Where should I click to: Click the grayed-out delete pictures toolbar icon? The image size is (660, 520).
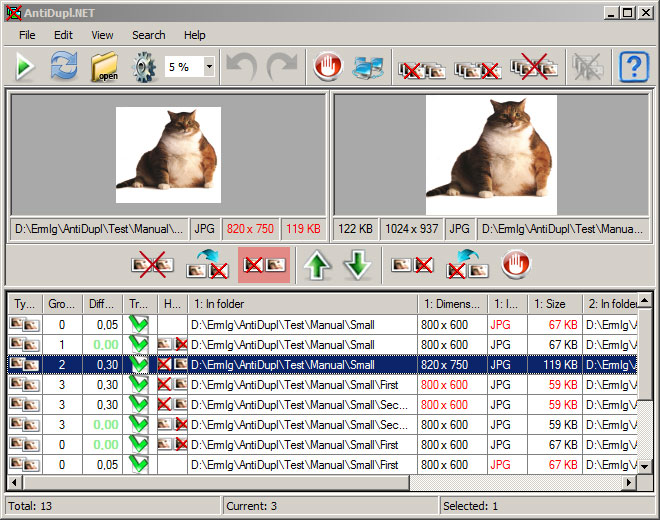[x=588, y=67]
